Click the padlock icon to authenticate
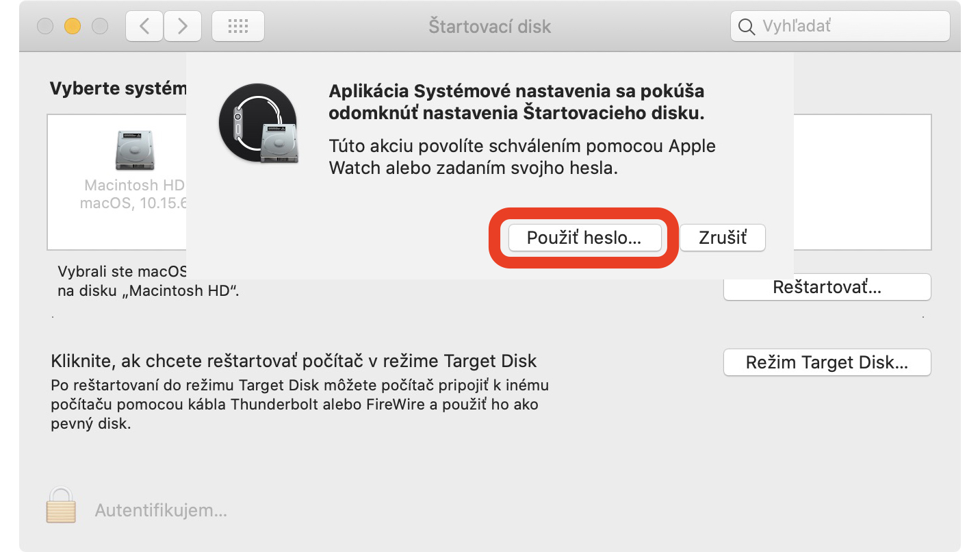980x552 pixels. [61, 505]
